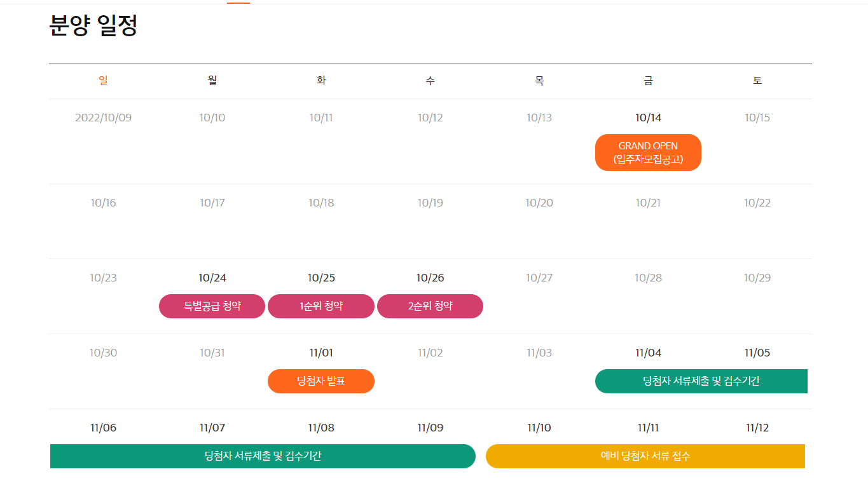Click the 분양 일정 page title

pyautogui.click(x=93, y=27)
